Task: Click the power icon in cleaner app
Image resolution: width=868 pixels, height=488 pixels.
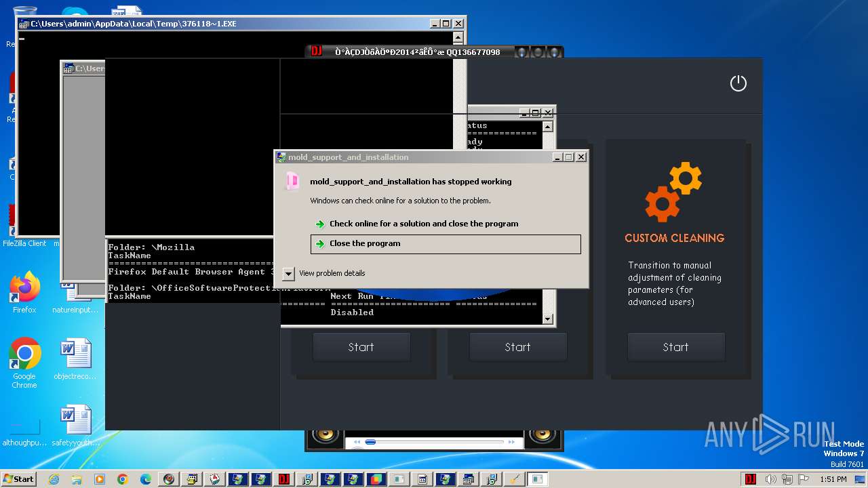Action: [738, 83]
